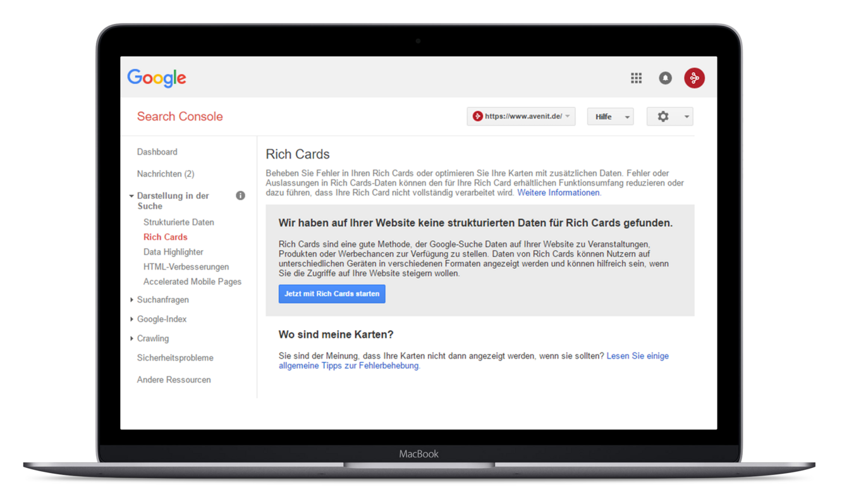Screen dimensions: 842x504
Task: Follow the Weitere Informationen link
Action: (x=558, y=193)
